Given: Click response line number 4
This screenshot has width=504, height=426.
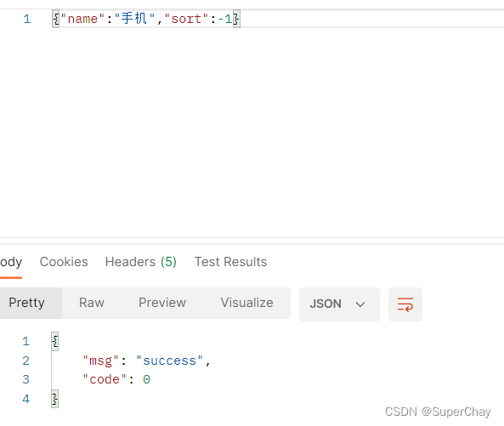Looking at the screenshot, I should 26,399.
